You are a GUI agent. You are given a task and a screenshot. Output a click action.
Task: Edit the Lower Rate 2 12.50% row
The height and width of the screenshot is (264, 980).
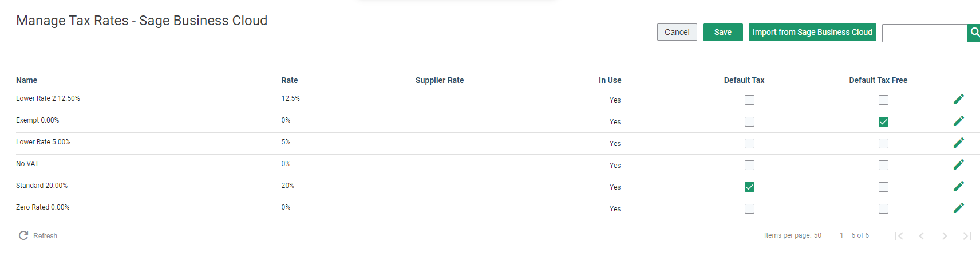959,99
